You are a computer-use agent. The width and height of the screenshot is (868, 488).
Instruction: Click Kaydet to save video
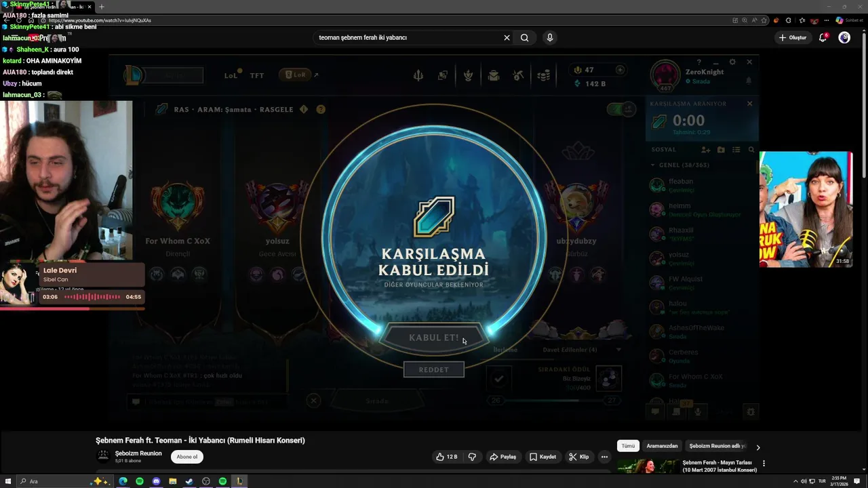(x=542, y=457)
